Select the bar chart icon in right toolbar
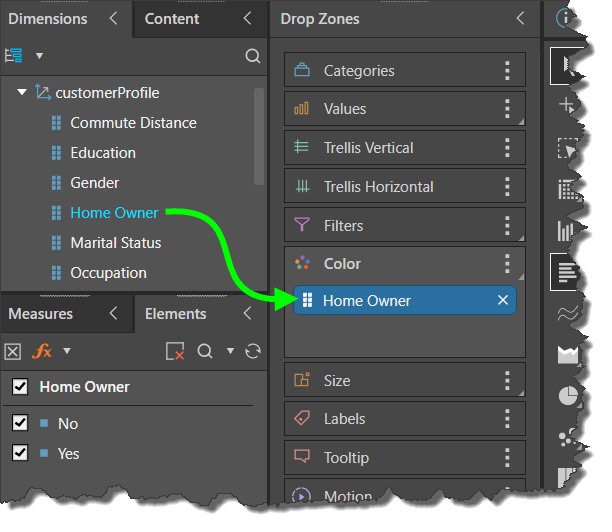 569,232
